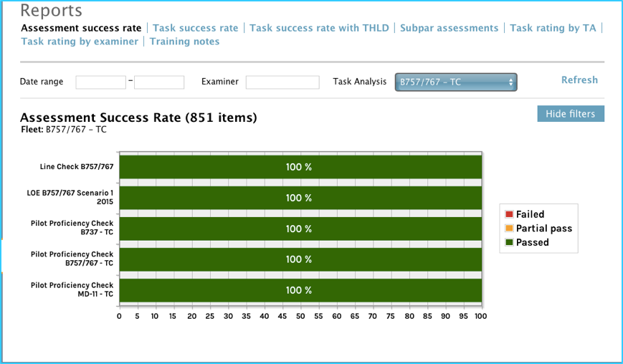Switch to Task success rate report
The width and height of the screenshot is (623, 364).
pyautogui.click(x=196, y=28)
